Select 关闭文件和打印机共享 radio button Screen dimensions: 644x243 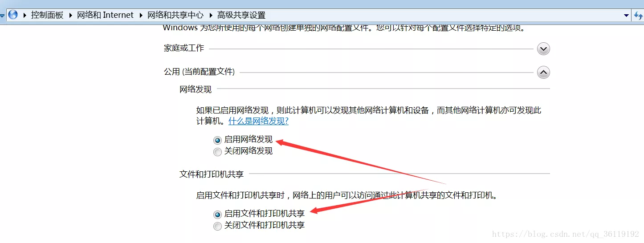(217, 227)
